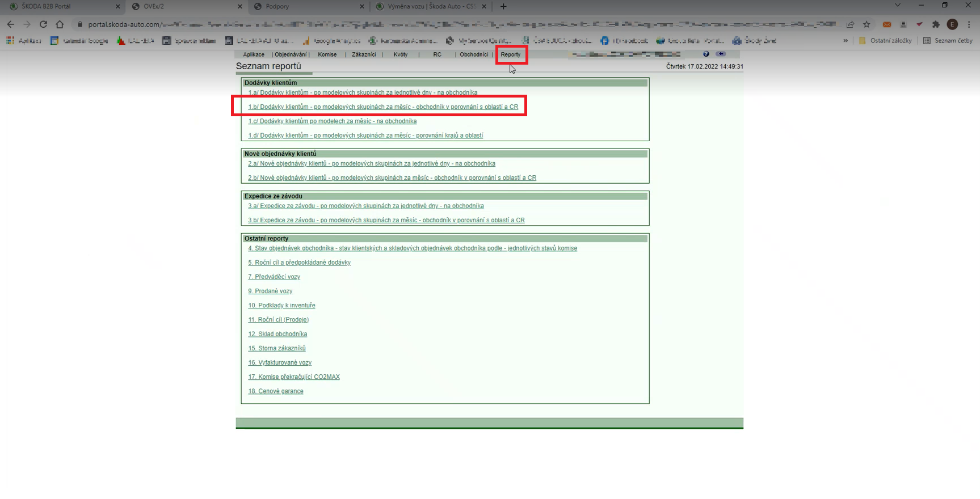Screen dimensions: 980x499
Task: Open the Chrome three-dot menu
Action: (969, 24)
